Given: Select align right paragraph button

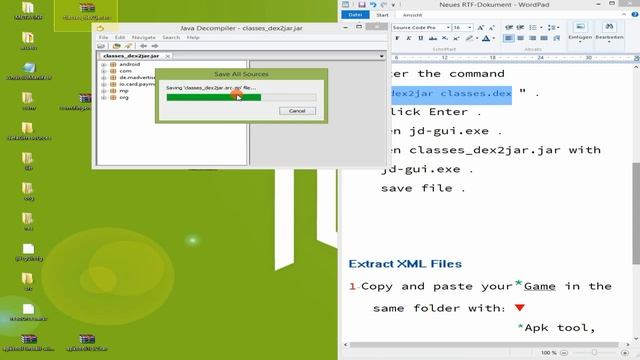Looking at the screenshot, I should click(532, 38).
